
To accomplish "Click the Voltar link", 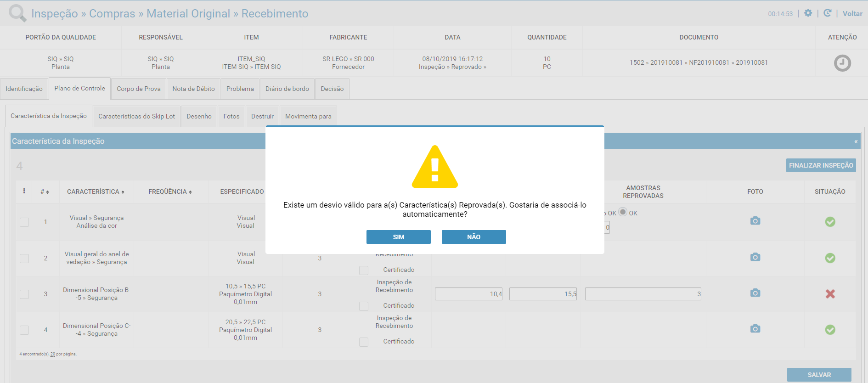I will [x=852, y=14].
